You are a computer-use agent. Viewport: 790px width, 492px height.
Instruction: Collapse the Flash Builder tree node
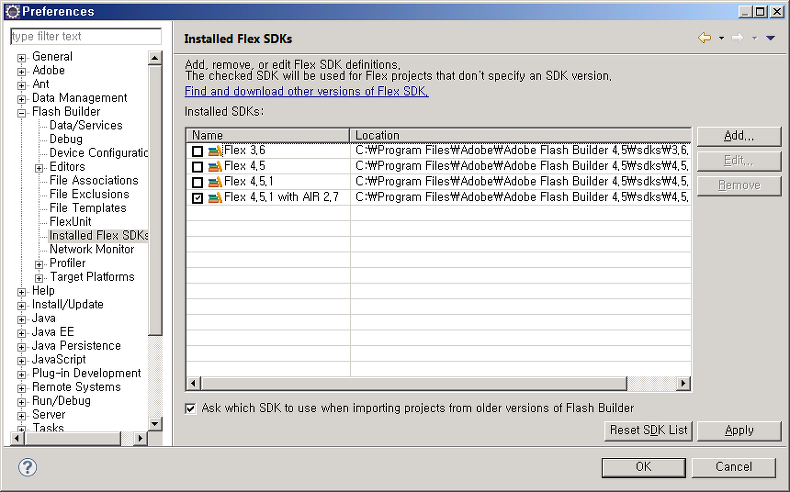point(22,113)
